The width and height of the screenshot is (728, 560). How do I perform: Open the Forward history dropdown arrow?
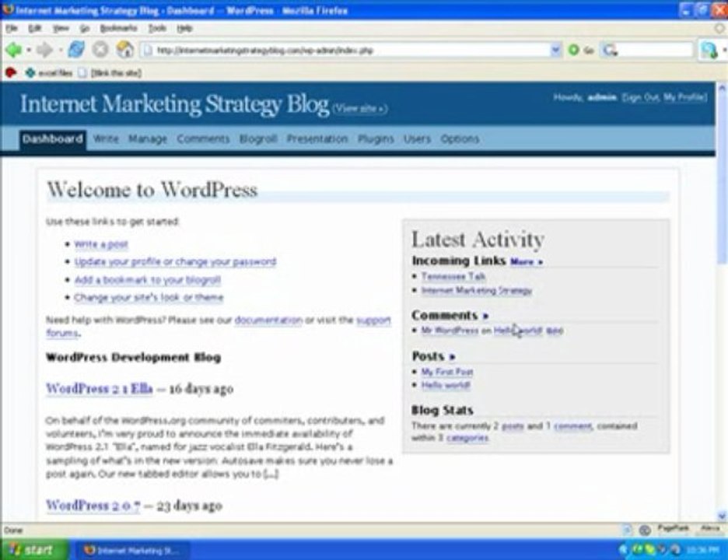[61, 50]
